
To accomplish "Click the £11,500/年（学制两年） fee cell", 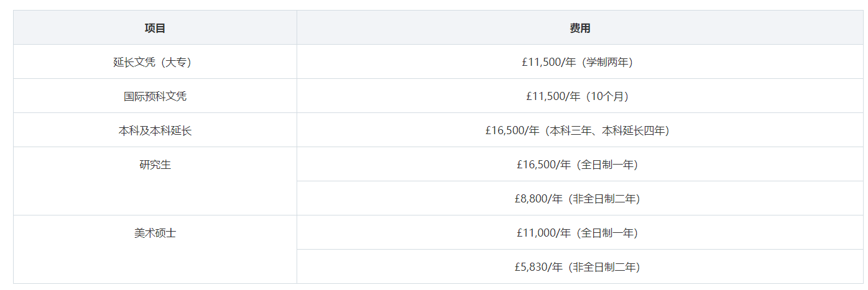I will coord(579,62).
